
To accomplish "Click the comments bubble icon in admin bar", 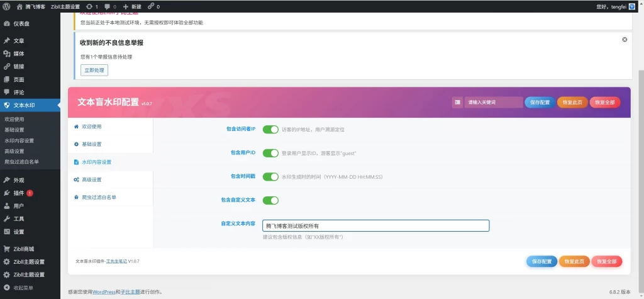I will pyautogui.click(x=110, y=6).
